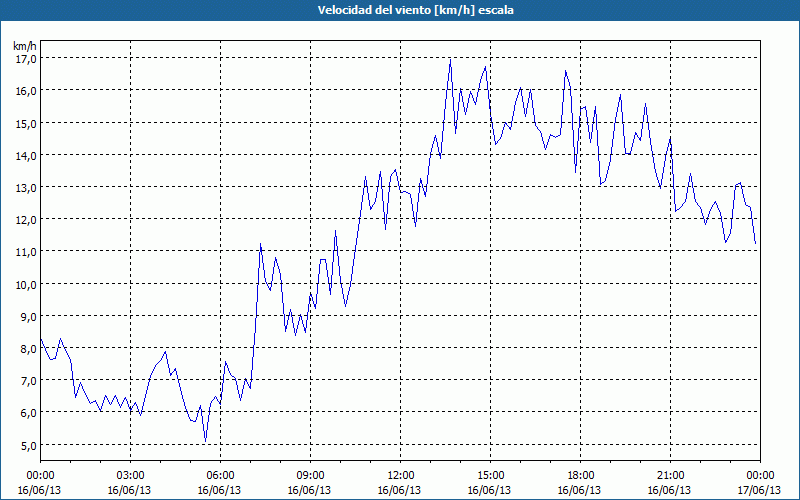This screenshot has height=500, width=800.
Task: Click the 'km/h' unit label
Action: (x=25, y=46)
